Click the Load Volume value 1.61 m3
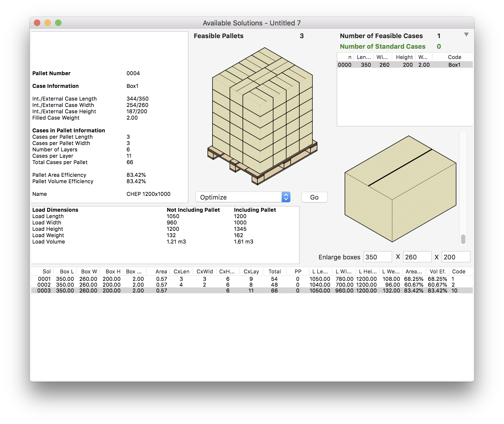 244,242
